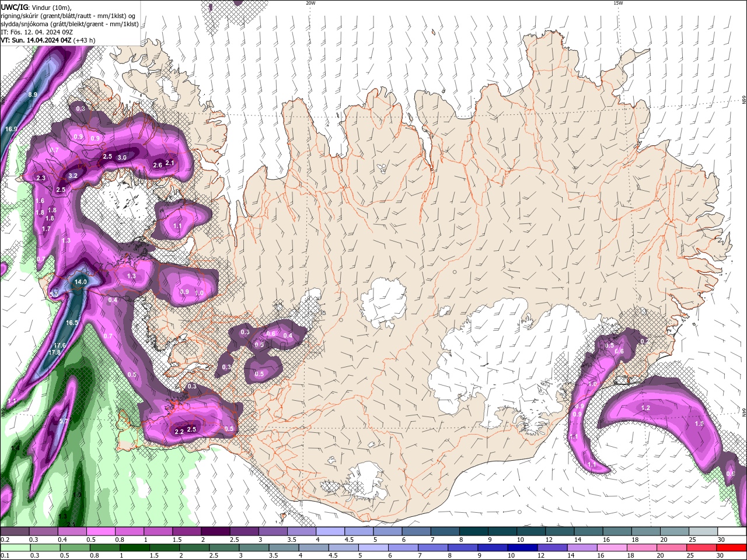Screen dimensions: 747x560
Task: Select the dark teal 8 swatch in the top legend row
Action: click(474, 531)
